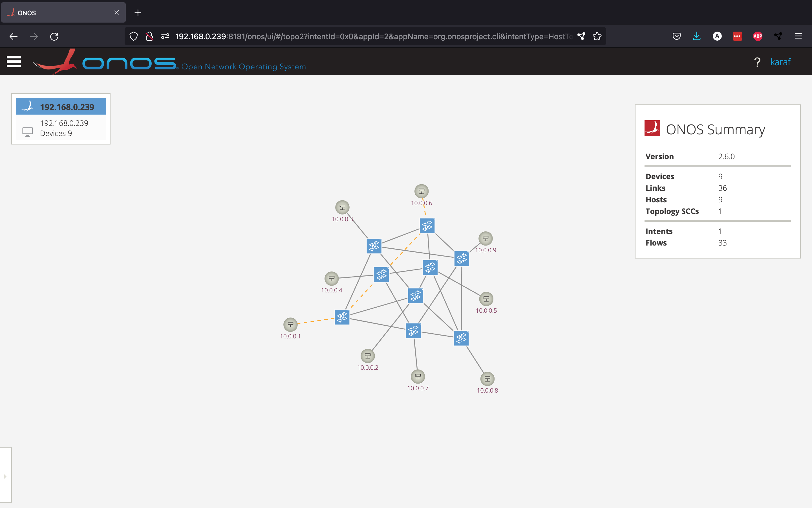This screenshot has height=508, width=812.
Task: Click the Version 2.6.0 value
Action: point(727,157)
